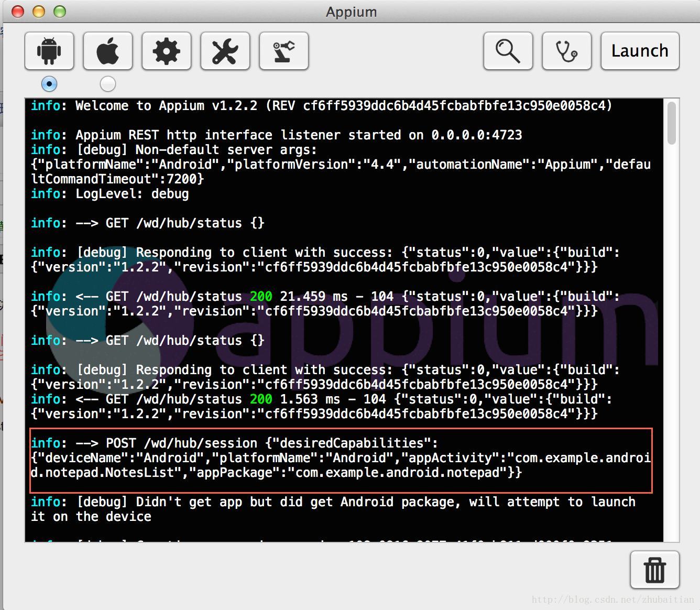This screenshot has height=610, width=700.
Task: Select the Android radio button
Action: point(49,84)
